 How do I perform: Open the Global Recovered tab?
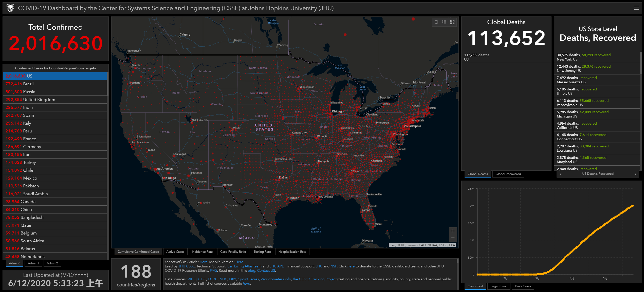(508, 174)
